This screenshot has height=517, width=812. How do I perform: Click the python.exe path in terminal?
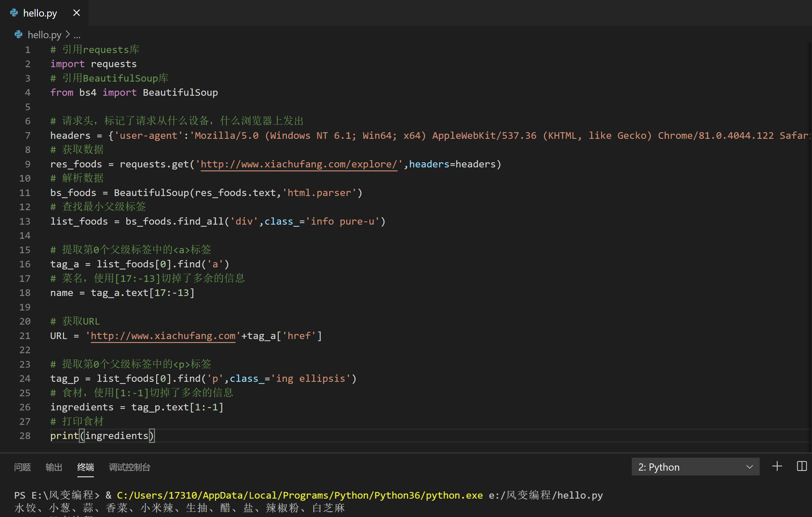(300, 495)
